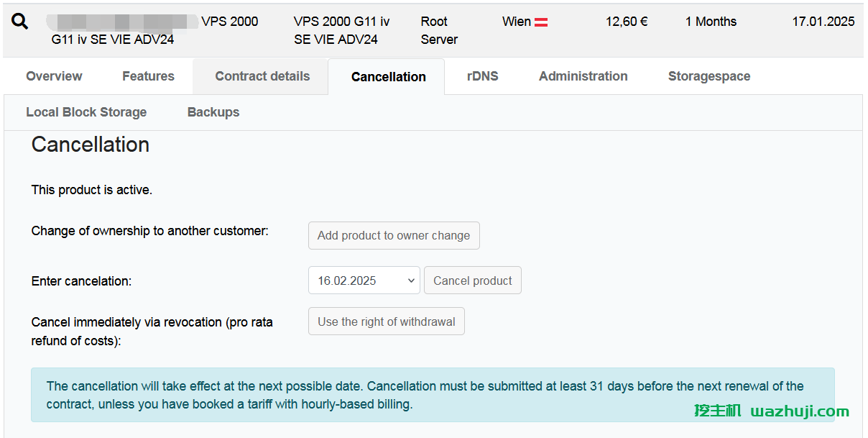Screen dimensions: 868x438
Task: Click Add product to owner change
Action: pos(394,236)
